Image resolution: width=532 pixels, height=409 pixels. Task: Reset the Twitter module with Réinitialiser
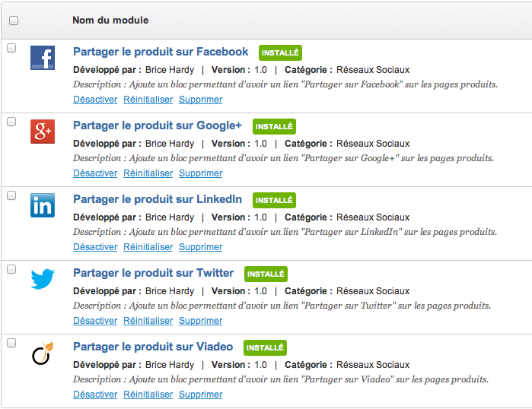pos(148,321)
